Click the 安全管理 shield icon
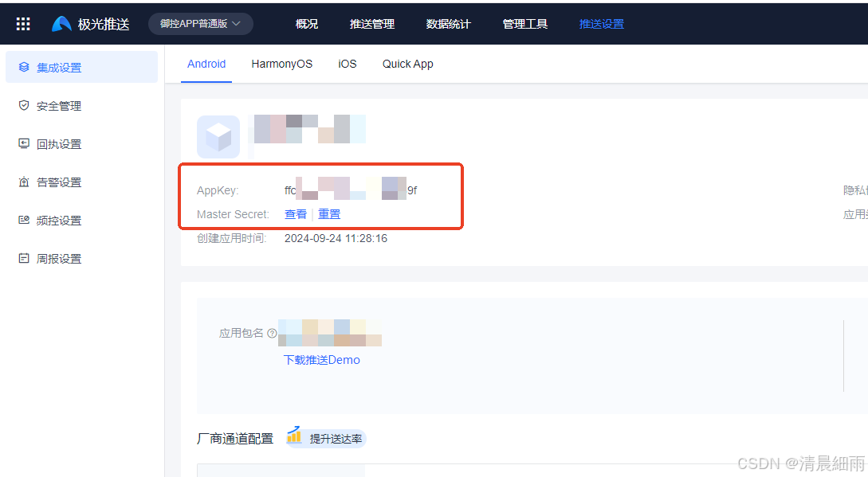Image resolution: width=868 pixels, height=477 pixels. (24, 105)
